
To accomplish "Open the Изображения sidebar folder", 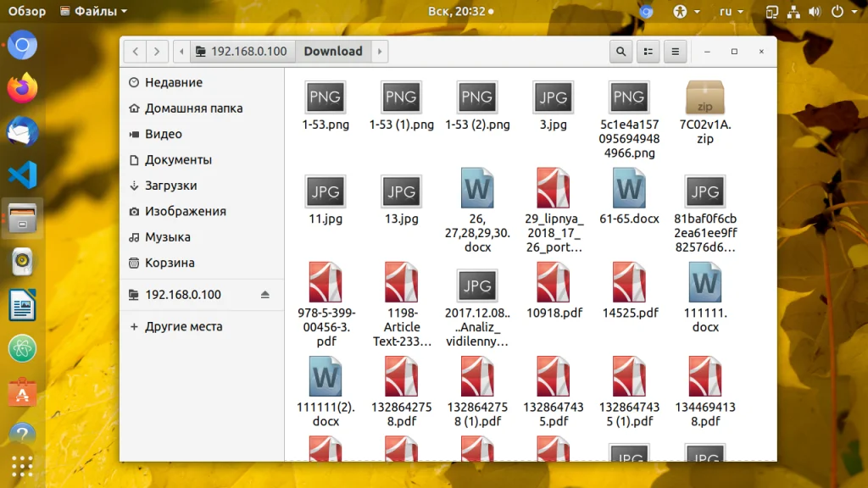I will pos(202,211).
